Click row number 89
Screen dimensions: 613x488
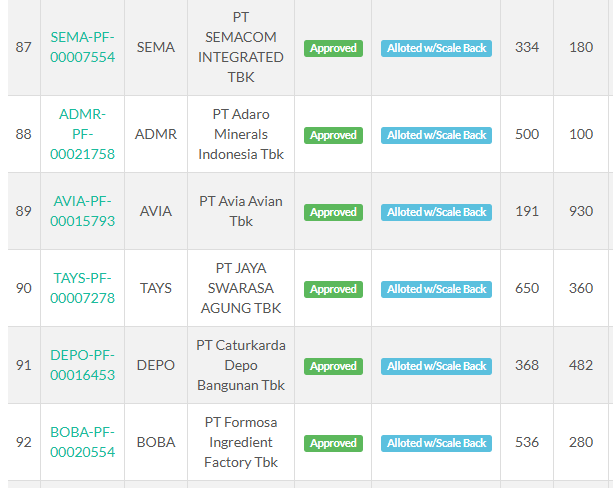click(23, 211)
